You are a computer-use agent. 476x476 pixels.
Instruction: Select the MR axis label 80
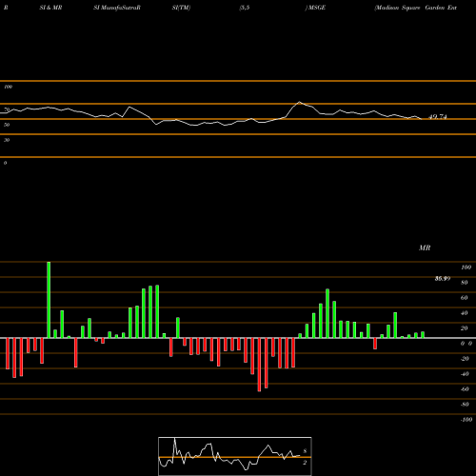(x=465, y=283)
